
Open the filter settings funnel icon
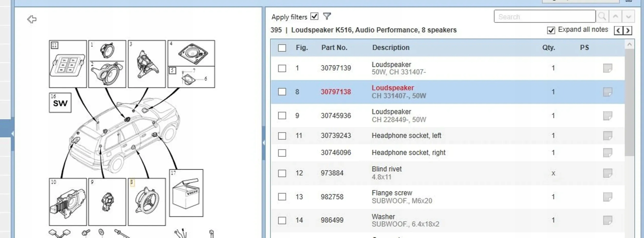[327, 17]
